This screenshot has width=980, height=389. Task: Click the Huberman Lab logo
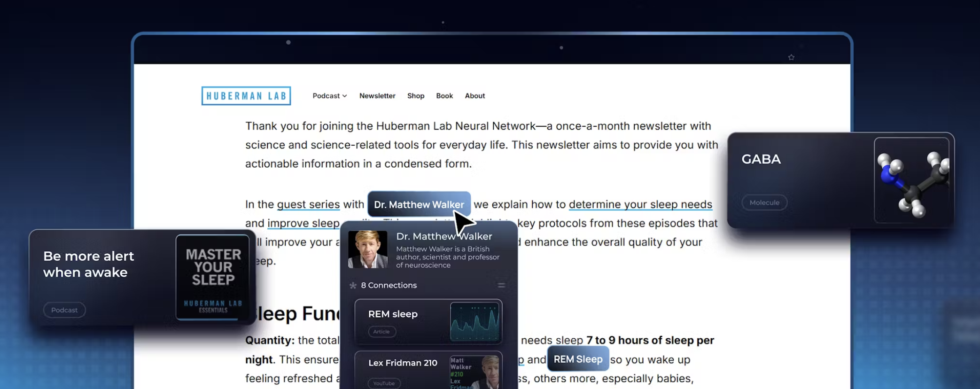click(246, 96)
